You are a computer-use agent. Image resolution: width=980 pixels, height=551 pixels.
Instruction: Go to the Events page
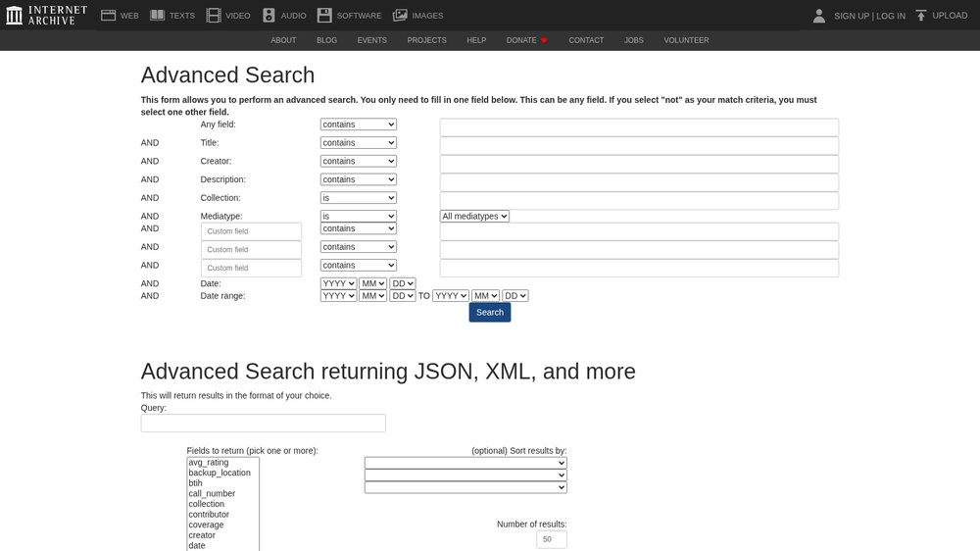[371, 40]
